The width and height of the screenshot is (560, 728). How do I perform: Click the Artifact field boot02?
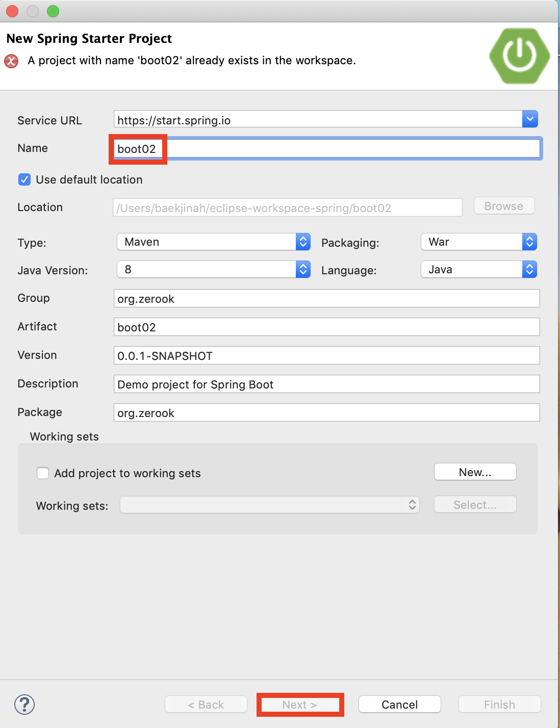(x=326, y=327)
